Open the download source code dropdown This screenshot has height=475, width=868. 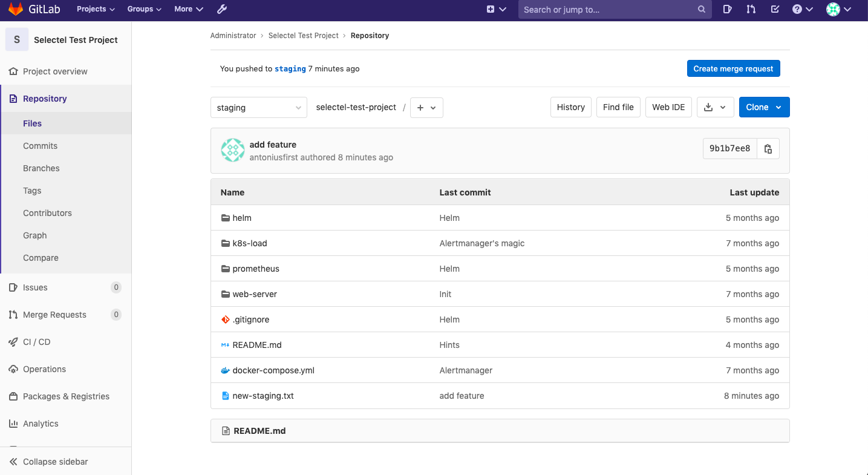click(716, 107)
